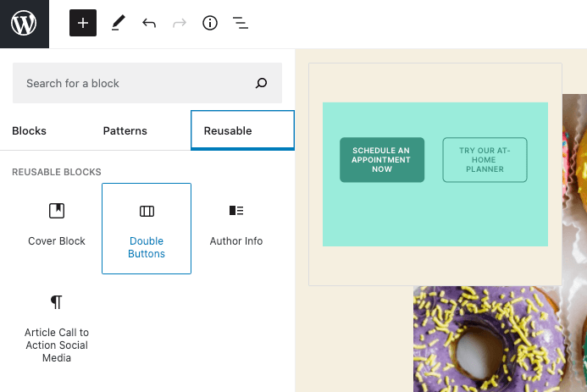Open the Details info icon

[210, 24]
